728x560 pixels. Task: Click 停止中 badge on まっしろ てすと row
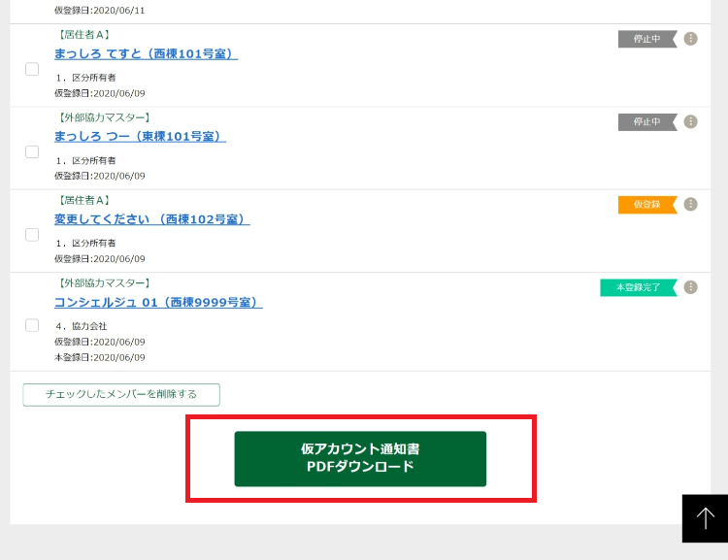click(x=646, y=39)
